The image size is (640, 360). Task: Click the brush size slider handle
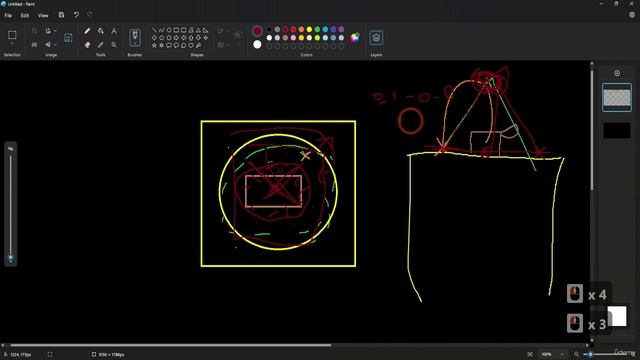pos(11,258)
